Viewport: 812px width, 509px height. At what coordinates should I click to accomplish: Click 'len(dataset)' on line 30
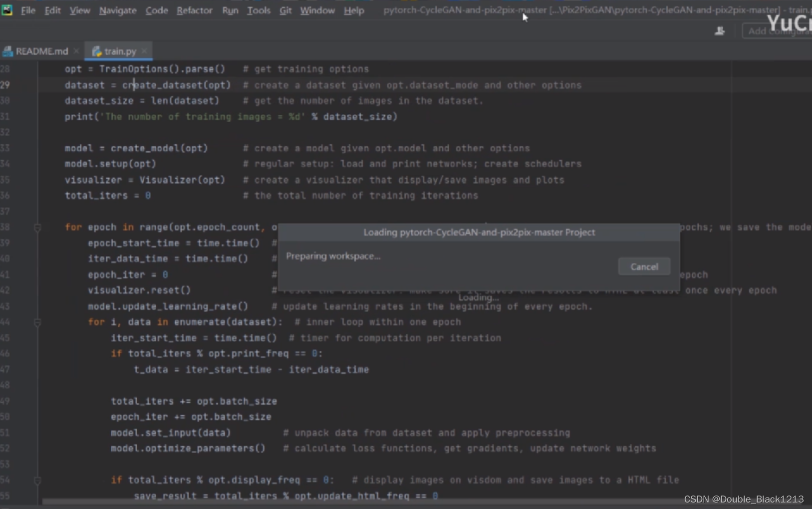tap(185, 101)
